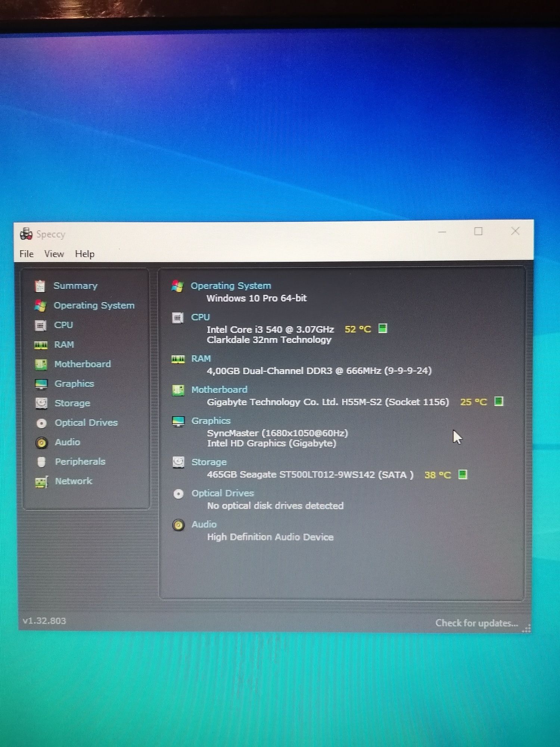The image size is (560, 747).
Task: Go to the Summary section
Action: (x=75, y=286)
